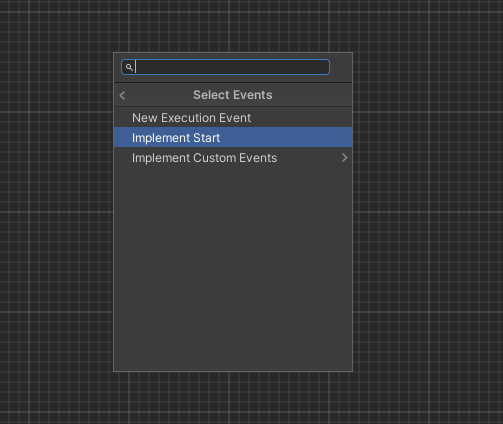This screenshot has width=503, height=424.
Task: Click the Select Events header
Action: pyautogui.click(x=233, y=95)
